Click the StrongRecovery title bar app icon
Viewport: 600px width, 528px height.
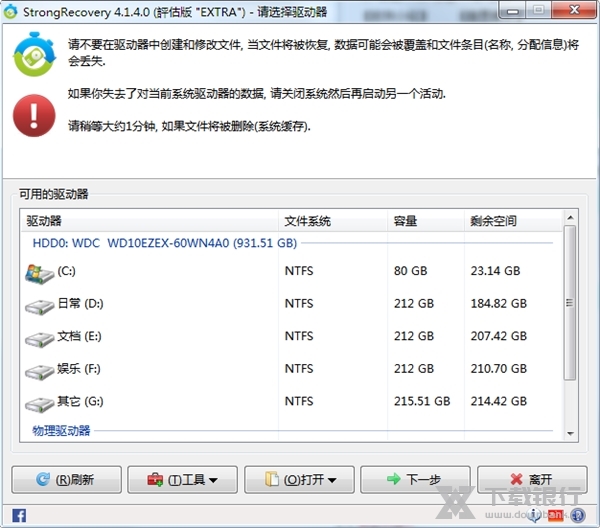(10, 11)
